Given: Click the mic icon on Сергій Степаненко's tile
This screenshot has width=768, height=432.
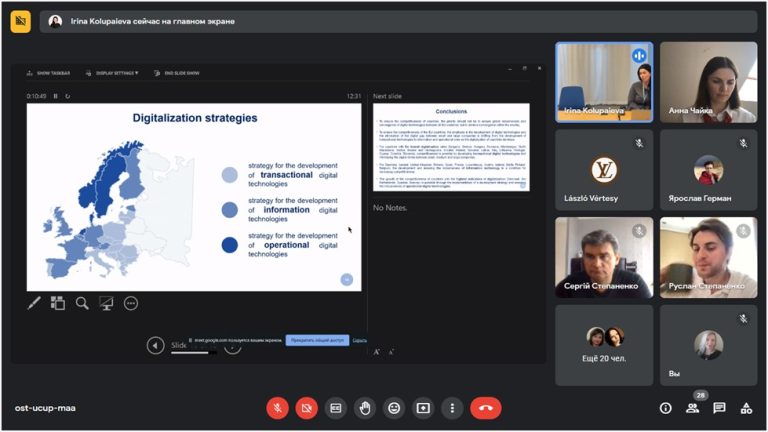Looking at the screenshot, I should [639, 231].
